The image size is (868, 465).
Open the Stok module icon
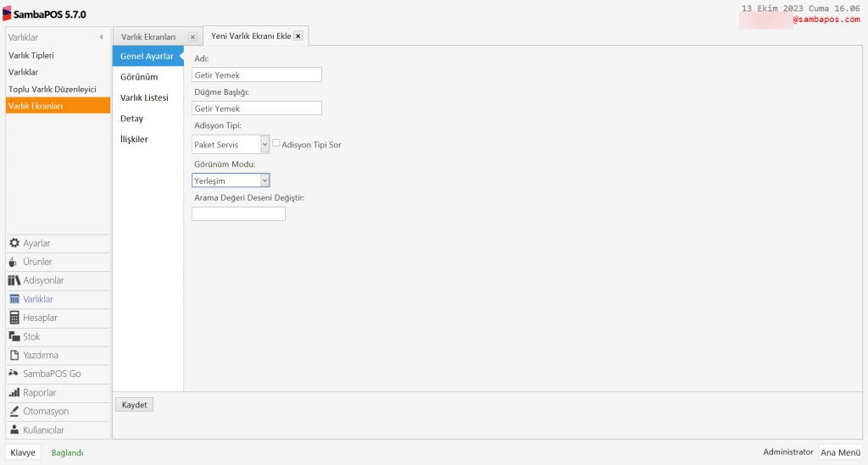pos(14,336)
